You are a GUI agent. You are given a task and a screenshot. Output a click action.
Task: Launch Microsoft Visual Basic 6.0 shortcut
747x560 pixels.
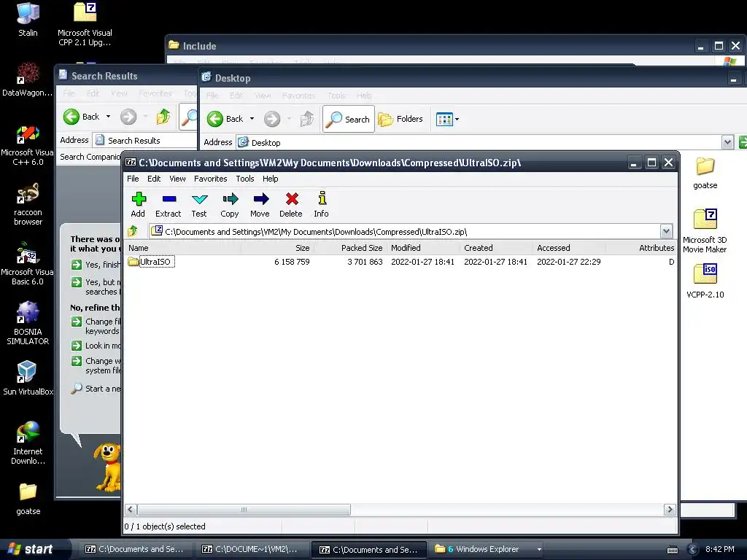[28, 264]
